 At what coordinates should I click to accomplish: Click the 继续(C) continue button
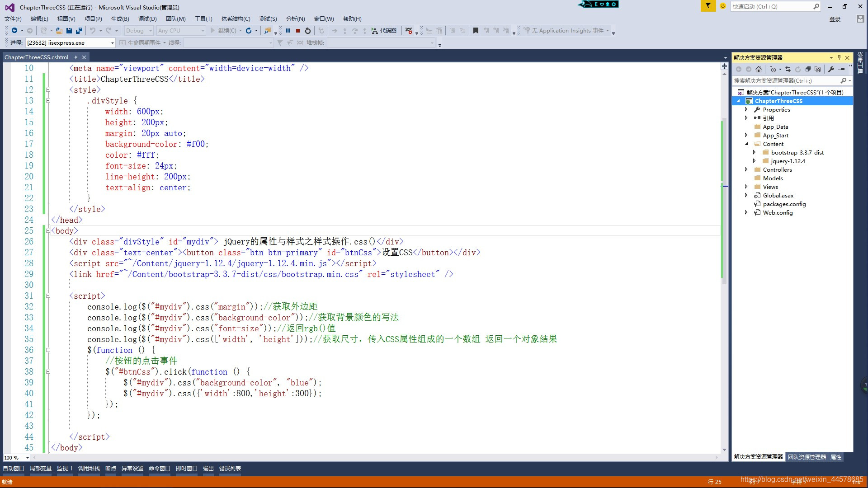click(x=223, y=30)
